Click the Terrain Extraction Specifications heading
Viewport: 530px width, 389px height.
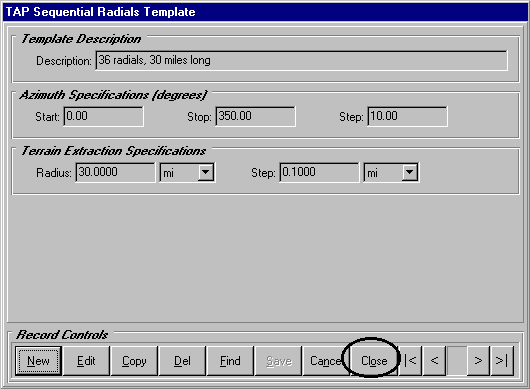(x=114, y=151)
